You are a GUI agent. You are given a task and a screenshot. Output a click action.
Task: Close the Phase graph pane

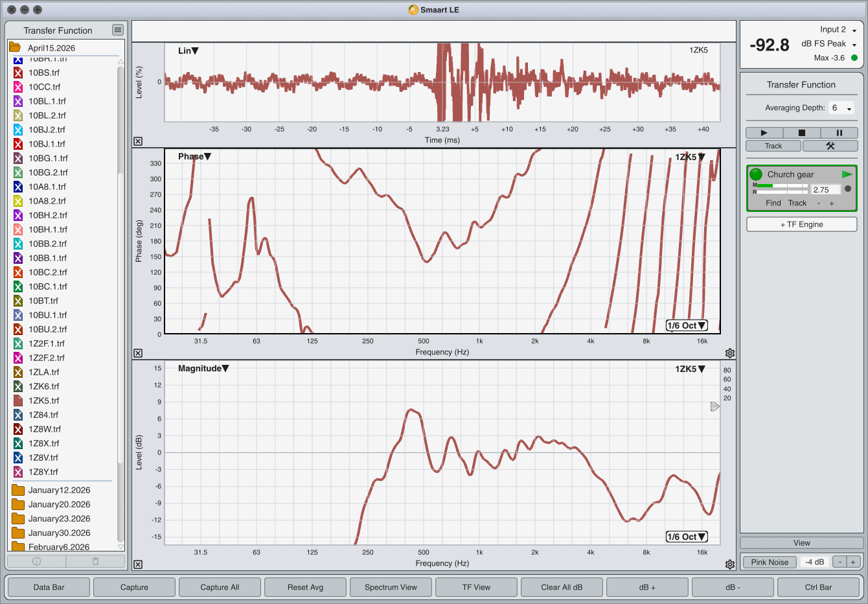[x=138, y=353]
